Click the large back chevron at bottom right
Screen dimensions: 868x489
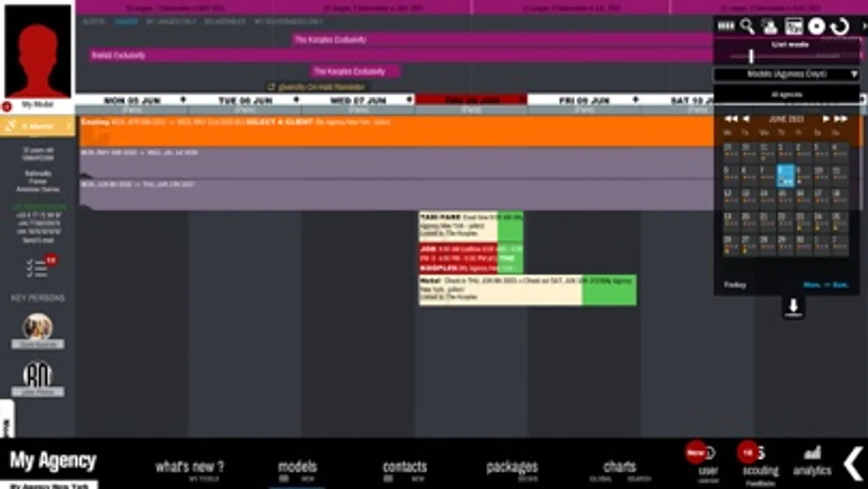point(853,463)
